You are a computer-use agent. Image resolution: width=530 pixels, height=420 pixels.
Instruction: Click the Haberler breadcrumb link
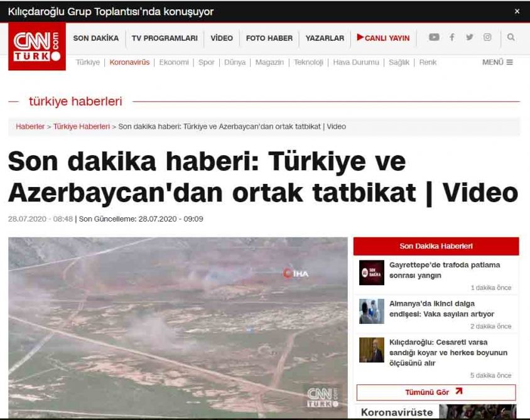tap(30, 126)
